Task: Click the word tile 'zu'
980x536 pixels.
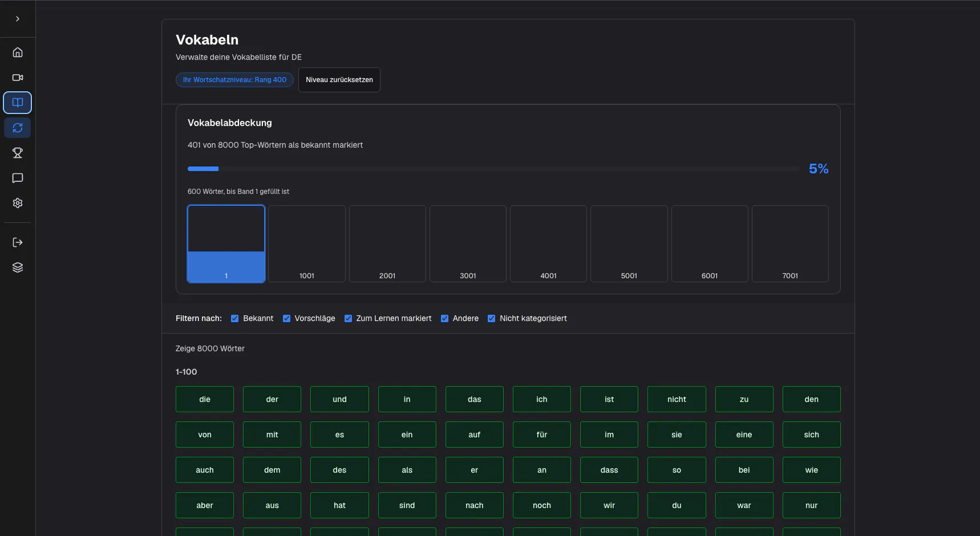Action: point(744,399)
